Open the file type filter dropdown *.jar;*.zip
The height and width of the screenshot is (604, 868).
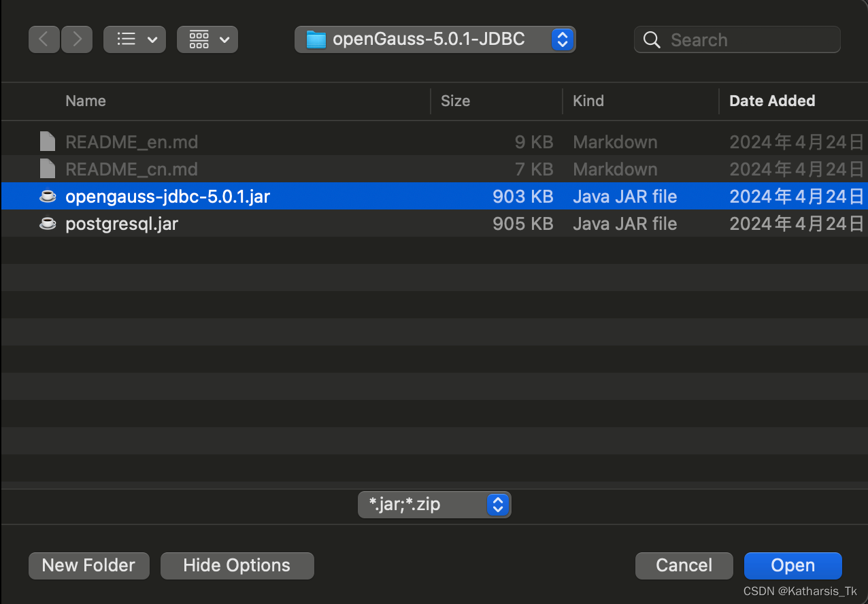point(434,504)
